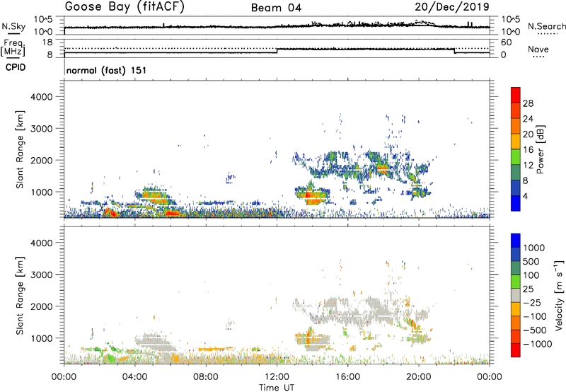Click the 2000 tick on velocity panel axis

[42, 306]
